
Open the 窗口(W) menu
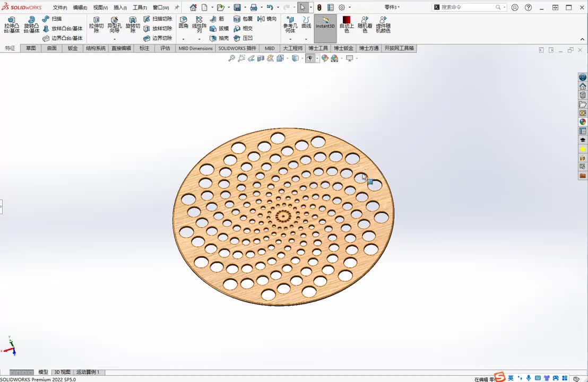coord(161,7)
